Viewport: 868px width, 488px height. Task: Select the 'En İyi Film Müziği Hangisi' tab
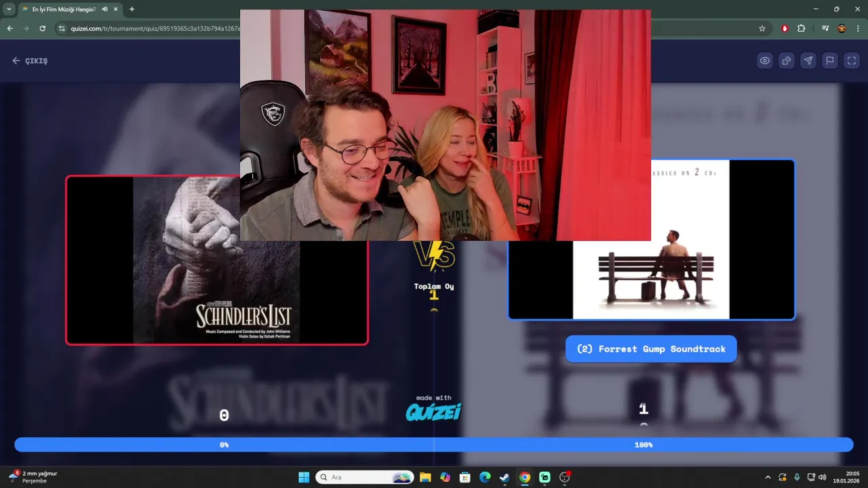click(64, 9)
